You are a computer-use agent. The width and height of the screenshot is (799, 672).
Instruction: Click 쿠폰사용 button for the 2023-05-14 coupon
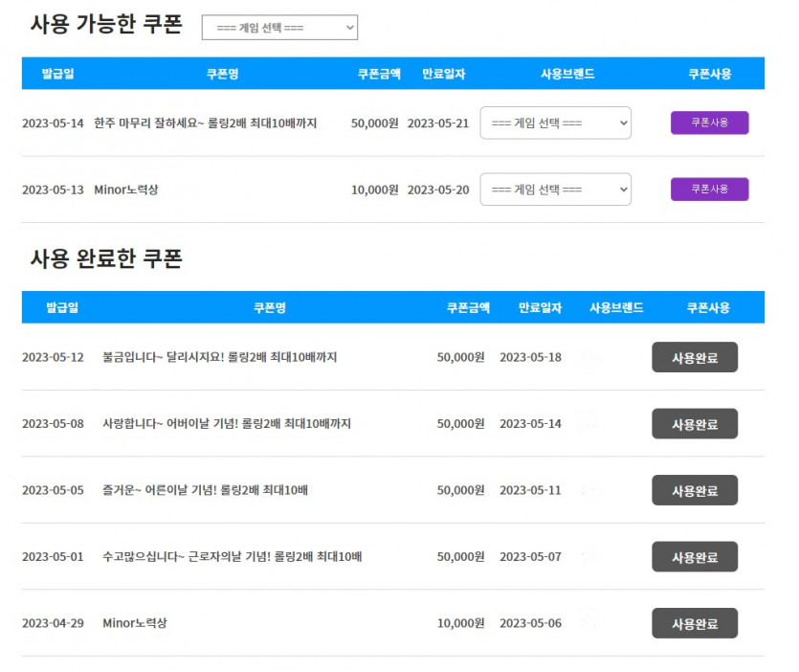(709, 123)
